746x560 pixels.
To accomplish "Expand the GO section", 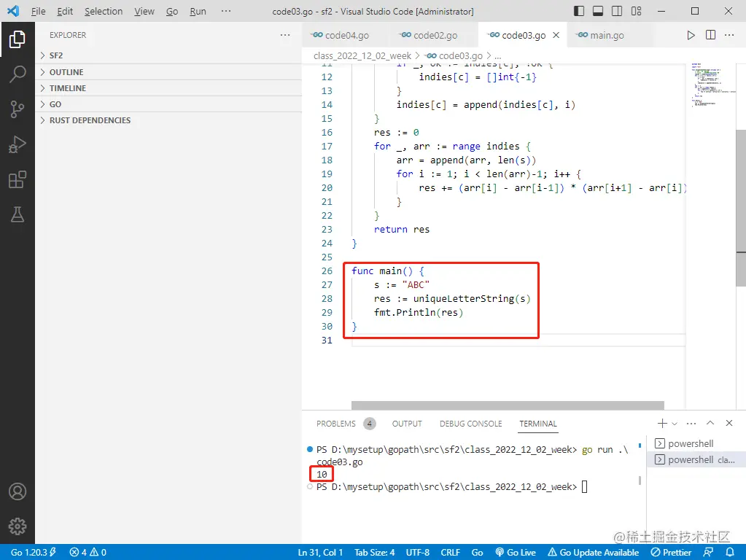I will coord(168,104).
